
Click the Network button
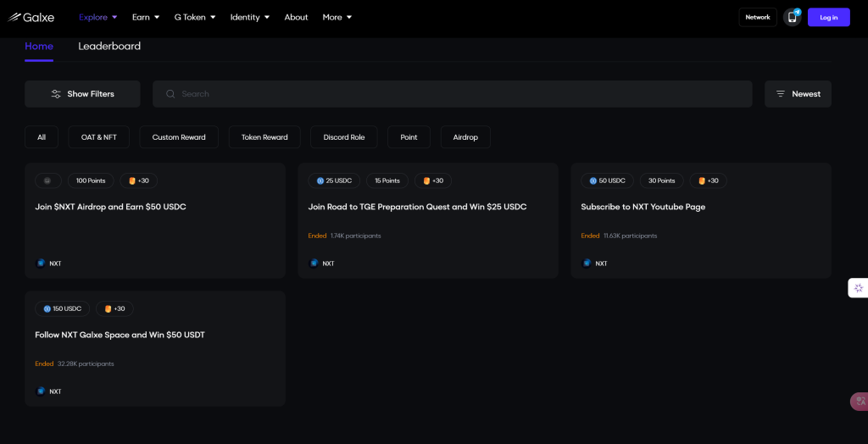coord(758,17)
